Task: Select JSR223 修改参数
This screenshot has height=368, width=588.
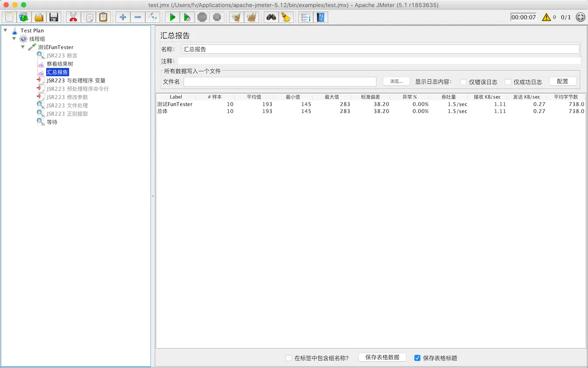Action: pyautogui.click(x=67, y=97)
